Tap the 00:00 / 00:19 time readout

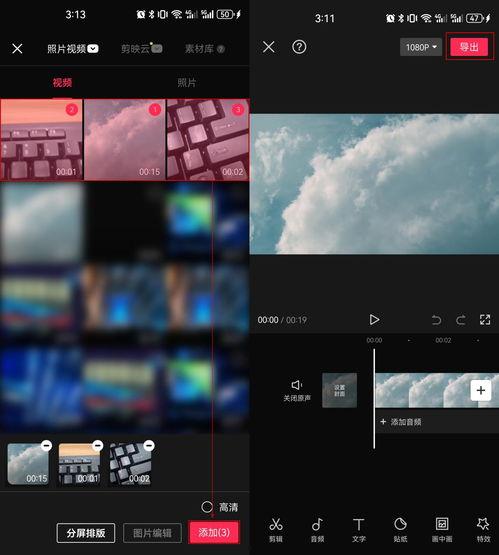282,320
